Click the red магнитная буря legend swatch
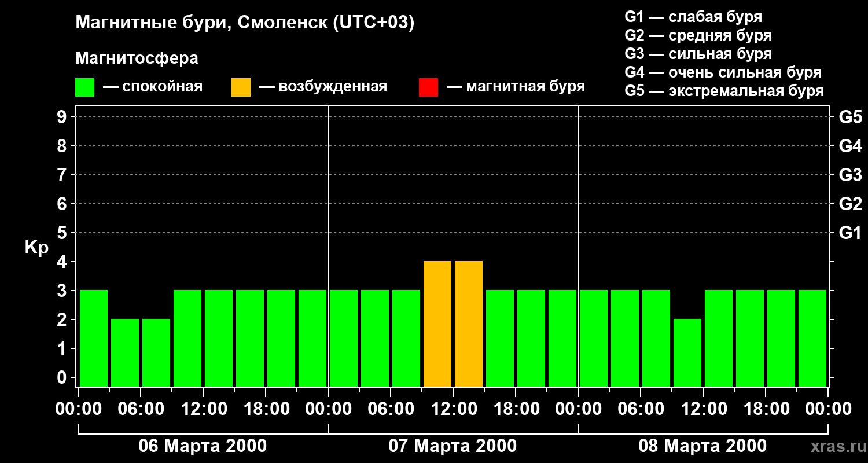Screen dimensions: 868x463 pos(428,87)
